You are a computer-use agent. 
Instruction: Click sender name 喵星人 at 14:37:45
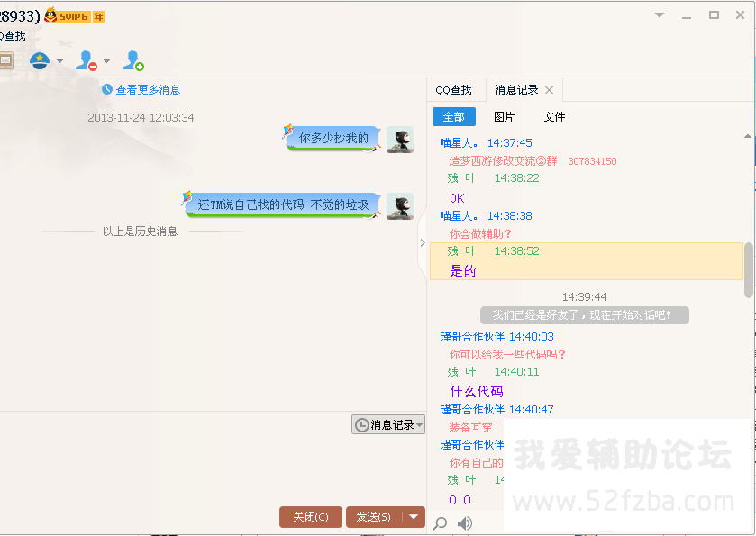click(459, 142)
